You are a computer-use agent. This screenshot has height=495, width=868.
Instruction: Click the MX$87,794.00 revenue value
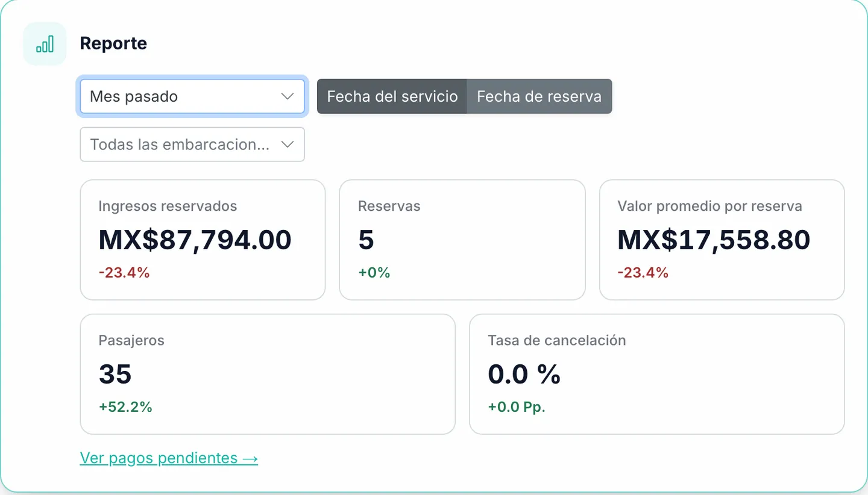[x=195, y=240]
